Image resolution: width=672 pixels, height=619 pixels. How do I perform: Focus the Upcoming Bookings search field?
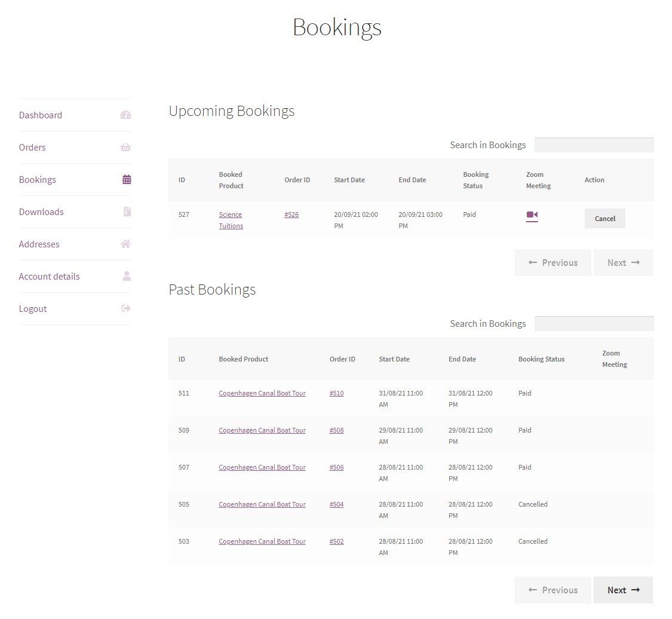tap(594, 145)
